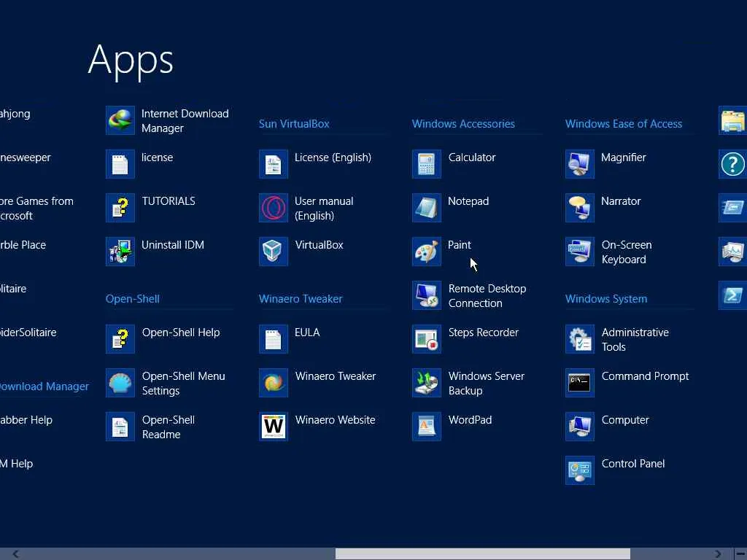This screenshot has height=560, width=747.
Task: Open the Windows Server Backup icon
Action: pos(426,384)
